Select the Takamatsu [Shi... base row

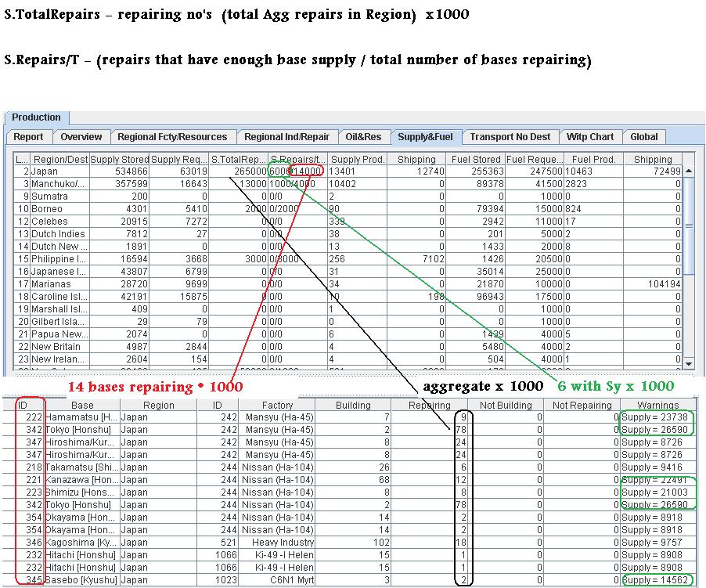349,467
